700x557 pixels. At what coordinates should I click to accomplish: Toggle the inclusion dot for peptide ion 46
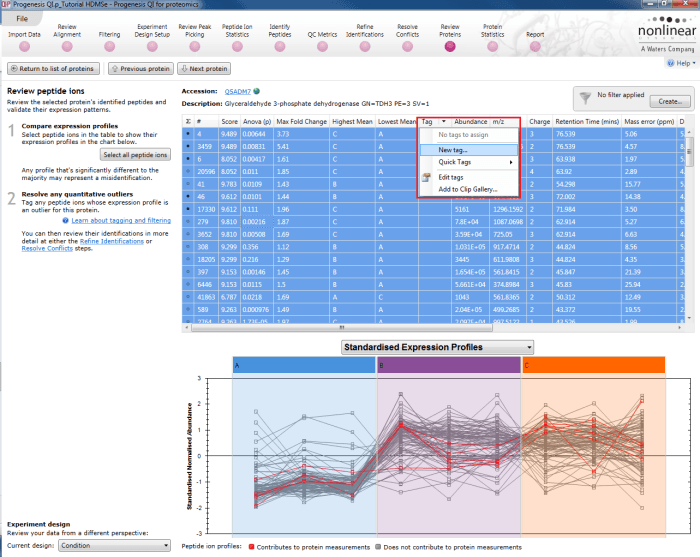coord(188,196)
